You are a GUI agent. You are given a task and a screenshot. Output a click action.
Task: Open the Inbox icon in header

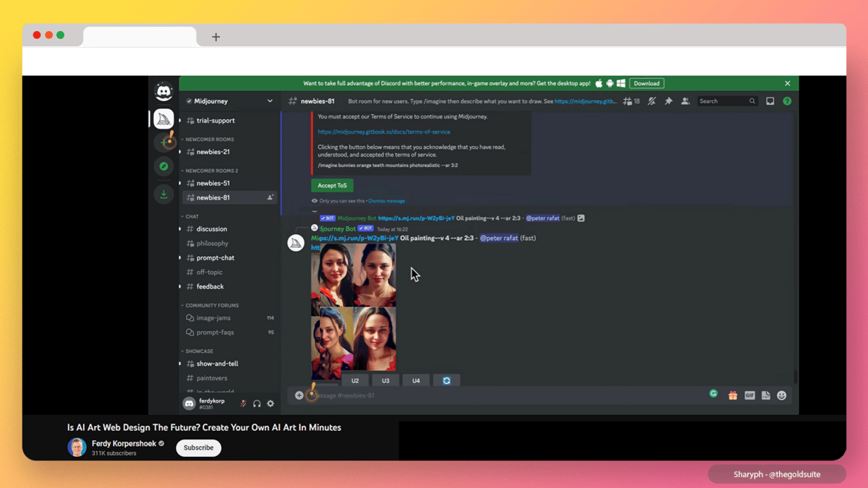[x=770, y=101]
